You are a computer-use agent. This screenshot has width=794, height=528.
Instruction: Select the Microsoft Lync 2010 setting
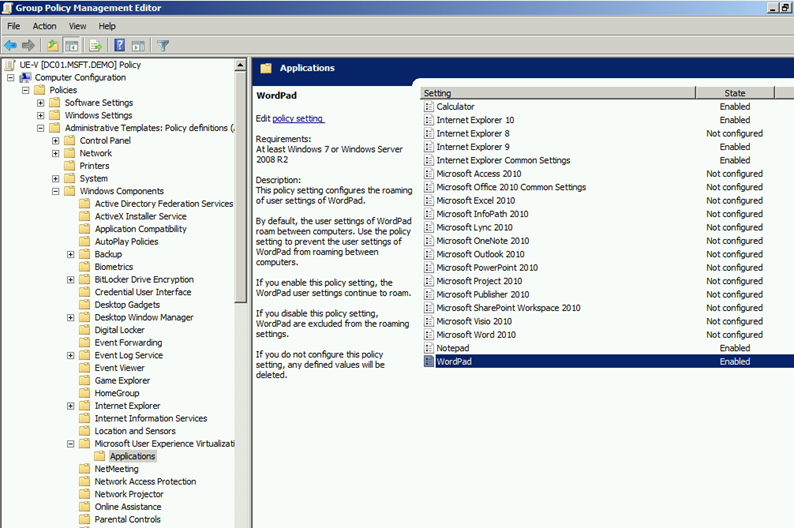474,227
